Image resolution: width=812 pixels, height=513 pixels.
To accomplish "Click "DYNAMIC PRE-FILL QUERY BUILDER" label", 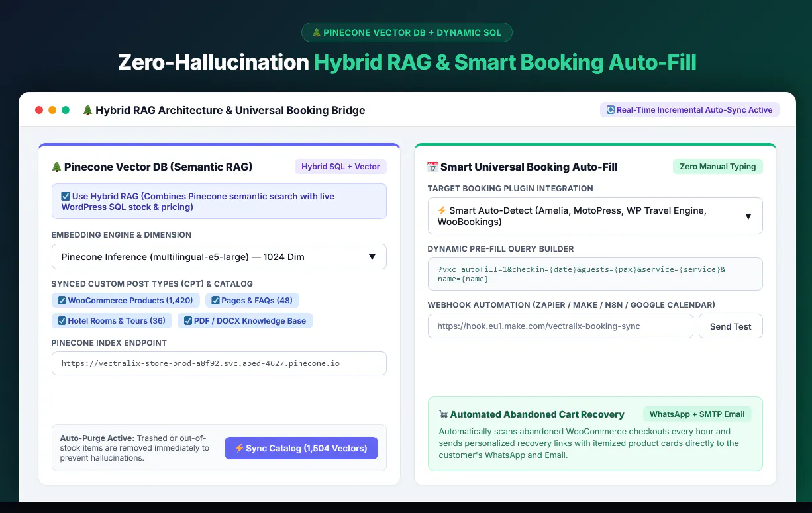I will pos(501,249).
